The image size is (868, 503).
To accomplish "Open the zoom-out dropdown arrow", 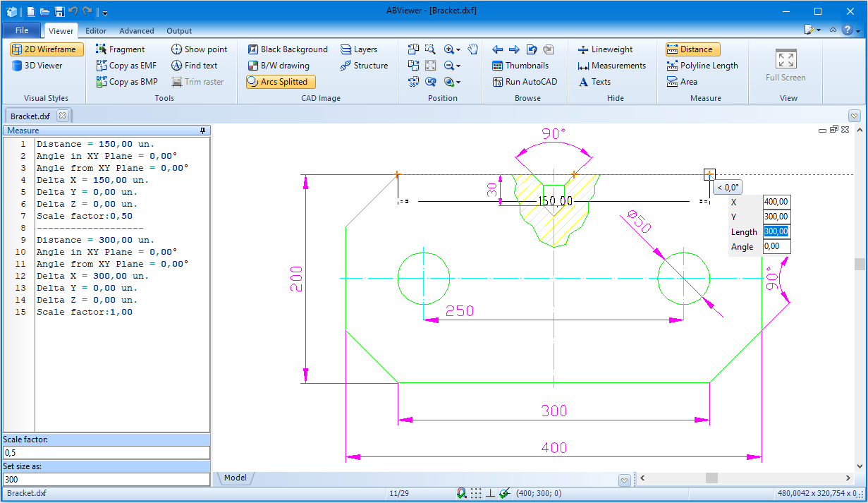I will pyautogui.click(x=457, y=66).
